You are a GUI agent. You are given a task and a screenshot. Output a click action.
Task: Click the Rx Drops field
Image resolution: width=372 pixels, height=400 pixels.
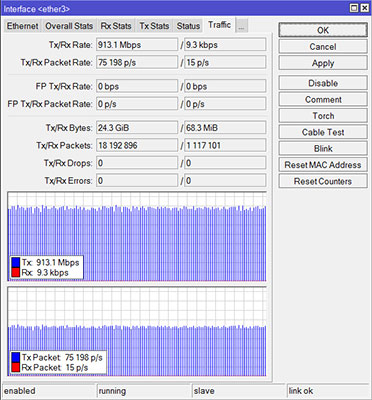pos(225,163)
